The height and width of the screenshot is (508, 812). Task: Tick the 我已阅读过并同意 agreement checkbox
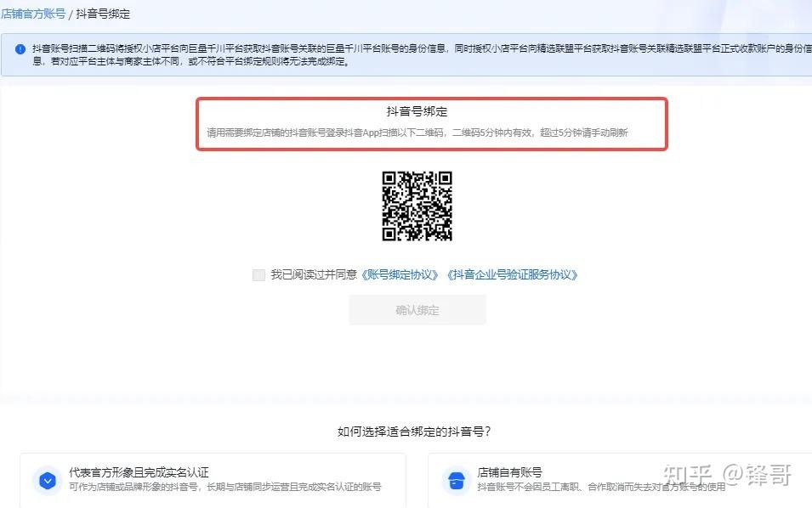[258, 274]
